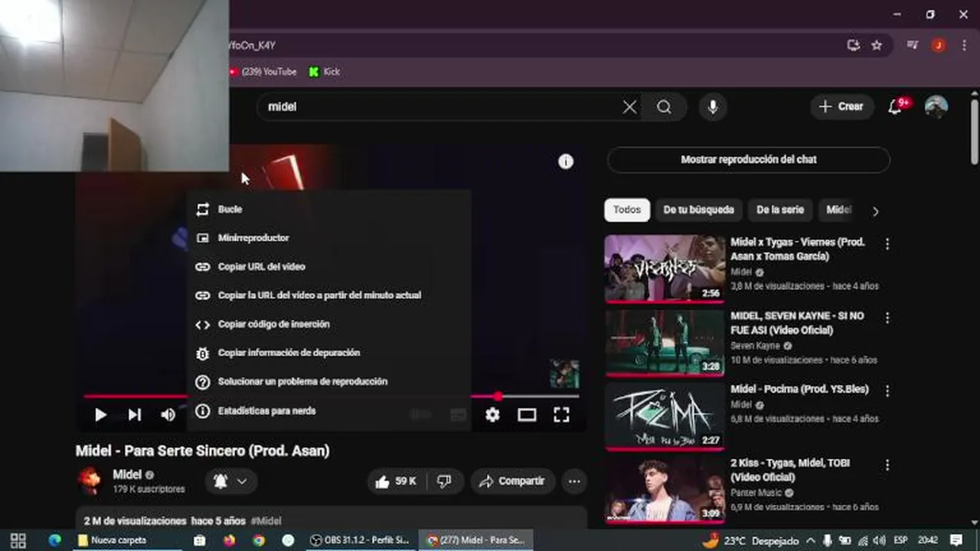
Task: Open options for SI NO FUE ASI video
Action: pos(887,318)
